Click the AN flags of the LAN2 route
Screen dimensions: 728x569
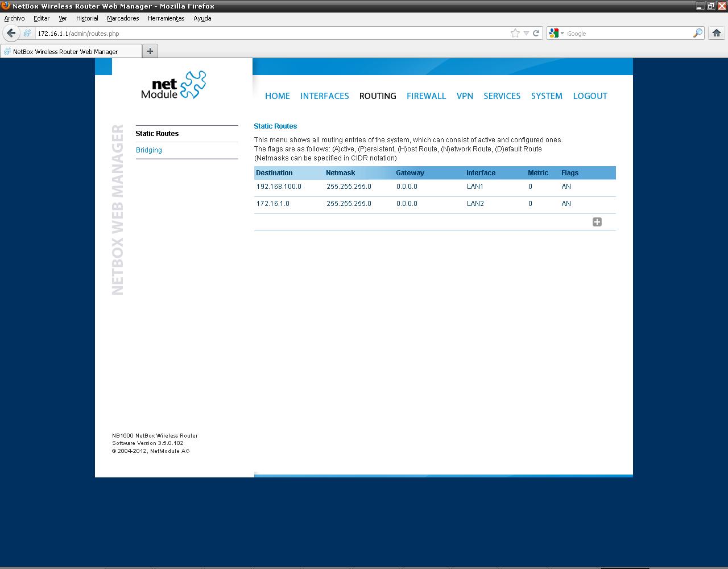click(566, 204)
